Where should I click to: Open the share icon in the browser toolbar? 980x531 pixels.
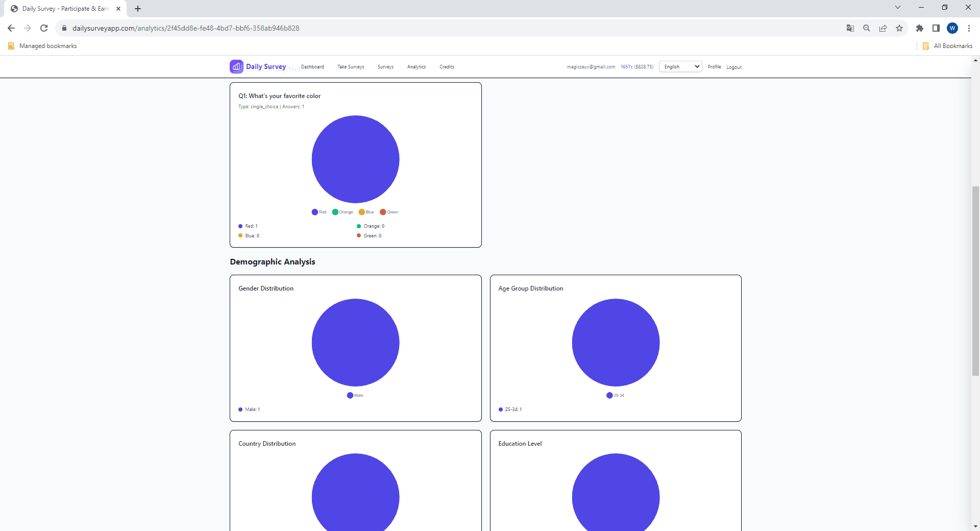[x=883, y=28]
